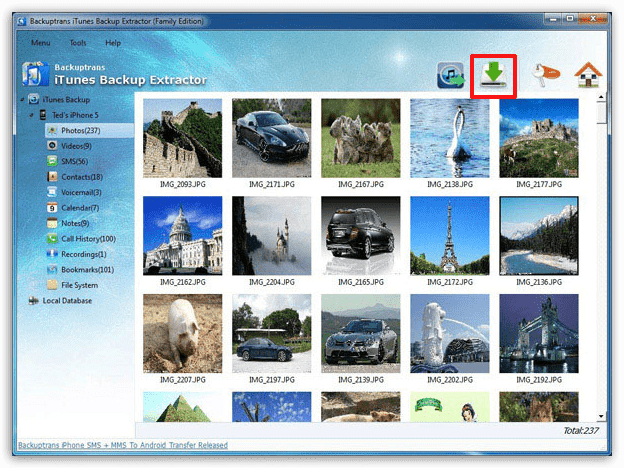
Task: Select the mountain river photo IMG_2136.JPG
Action: coord(539,236)
